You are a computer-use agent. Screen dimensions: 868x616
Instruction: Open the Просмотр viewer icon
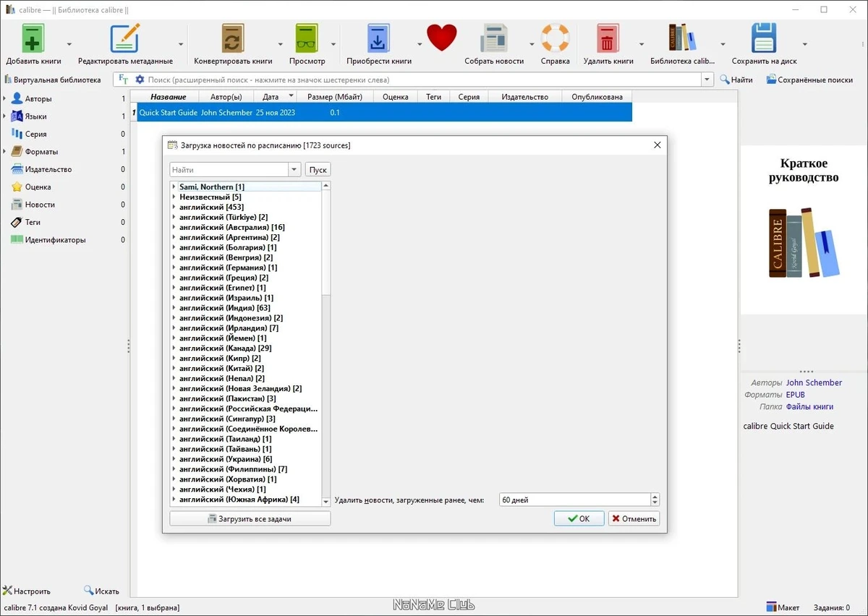pyautogui.click(x=307, y=38)
